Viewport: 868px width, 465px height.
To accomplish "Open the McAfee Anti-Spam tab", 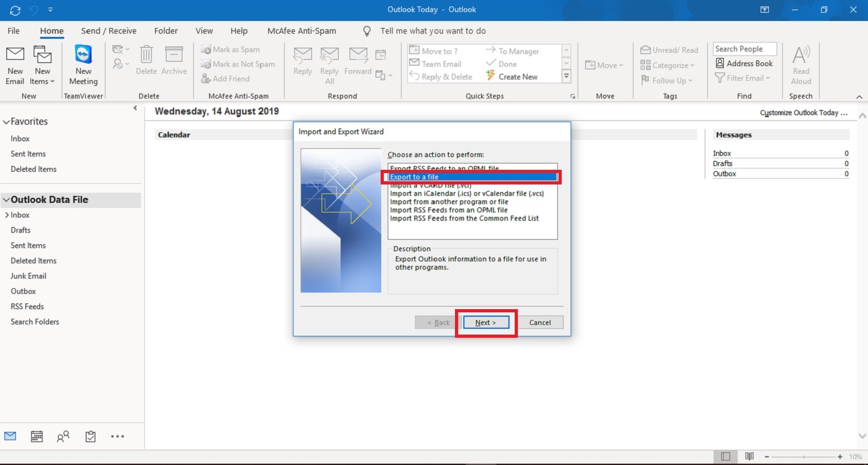I will click(302, 31).
